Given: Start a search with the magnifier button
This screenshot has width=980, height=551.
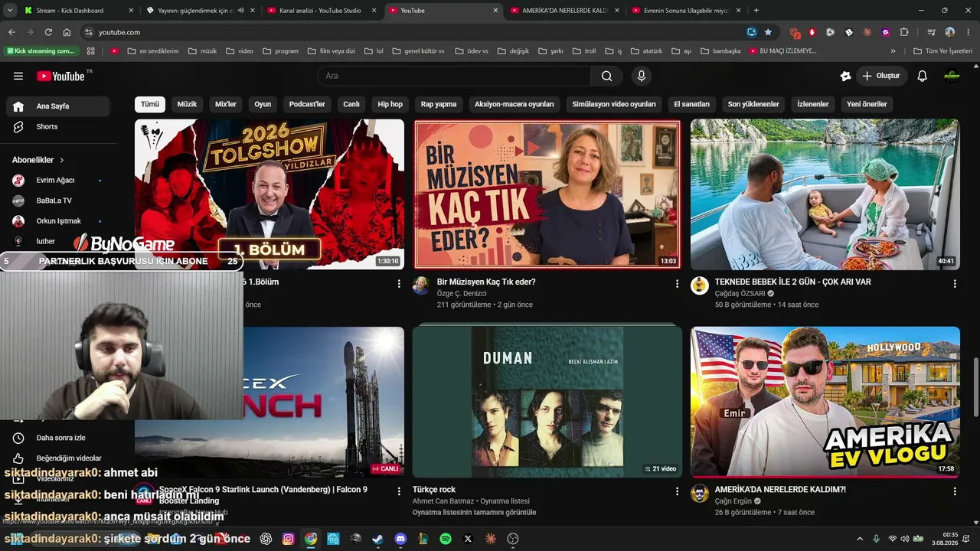Looking at the screenshot, I should point(606,76).
